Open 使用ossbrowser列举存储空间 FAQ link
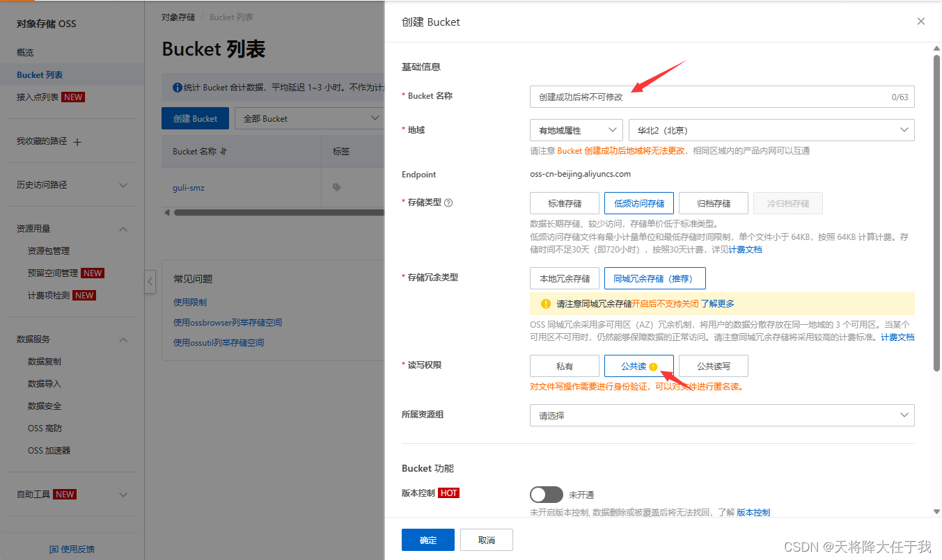This screenshot has height=560, width=942. tap(228, 323)
